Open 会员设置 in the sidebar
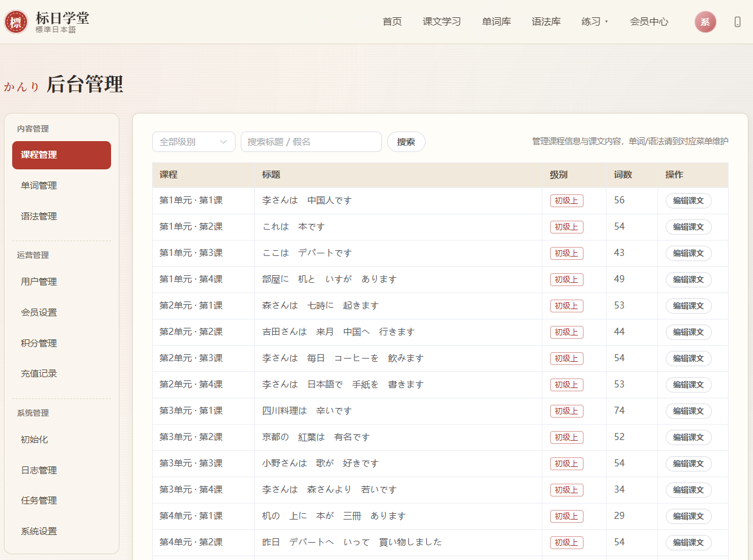The width and height of the screenshot is (753, 560). pos(62,312)
